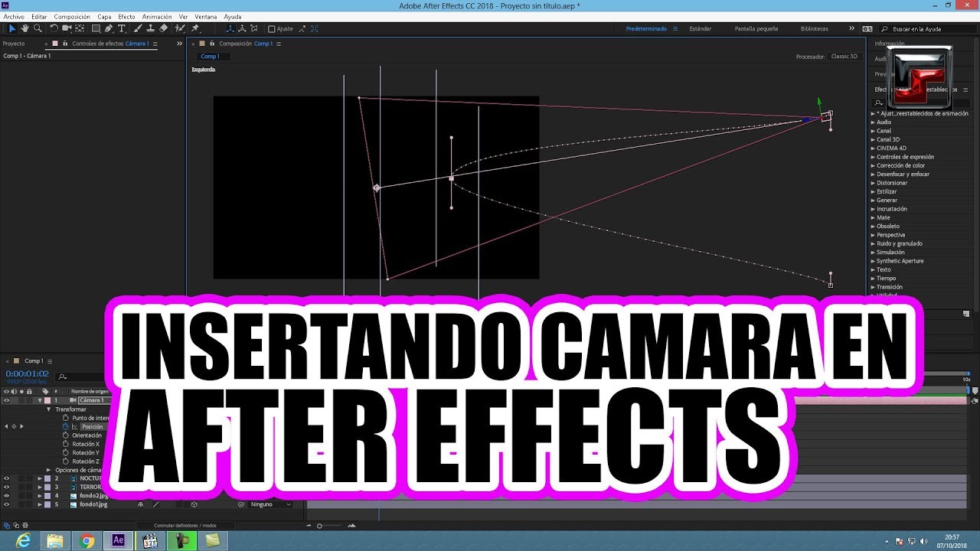Select the Rotation tool
Viewport: 980px width, 551px height.
[54, 28]
